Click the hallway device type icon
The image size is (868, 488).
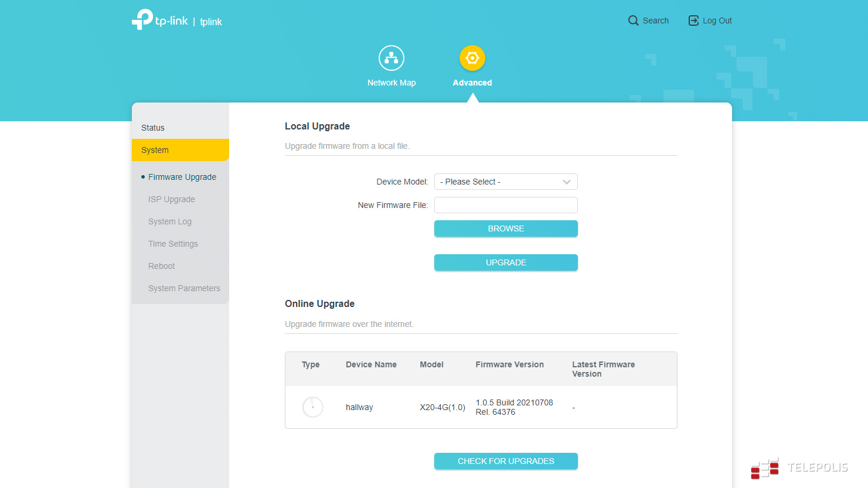(x=312, y=407)
